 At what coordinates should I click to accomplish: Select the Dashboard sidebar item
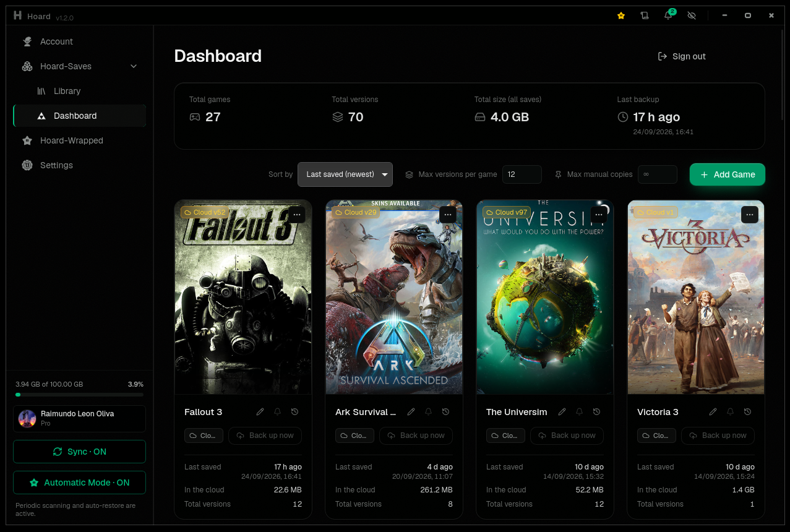[x=79, y=116]
